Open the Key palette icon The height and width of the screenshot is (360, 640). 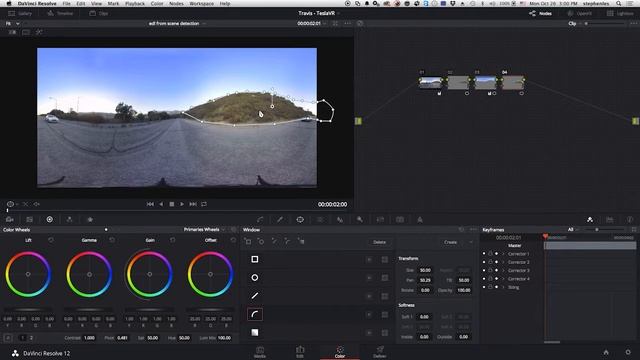point(360,220)
